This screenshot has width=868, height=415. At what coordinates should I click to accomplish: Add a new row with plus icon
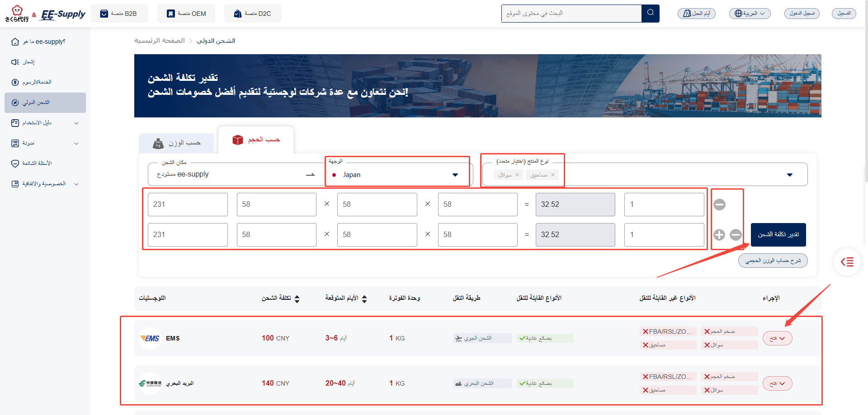click(x=719, y=235)
